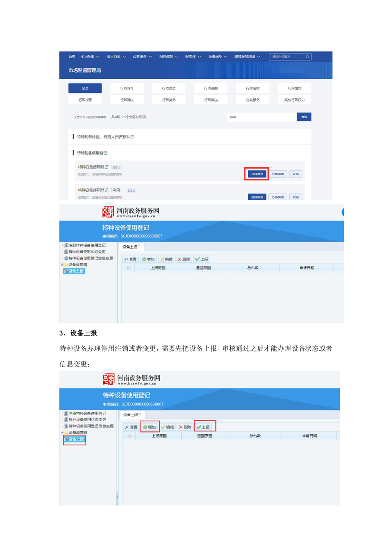
Task: Go to 首页 in the top navigation
Action: pyautogui.click(x=72, y=56)
